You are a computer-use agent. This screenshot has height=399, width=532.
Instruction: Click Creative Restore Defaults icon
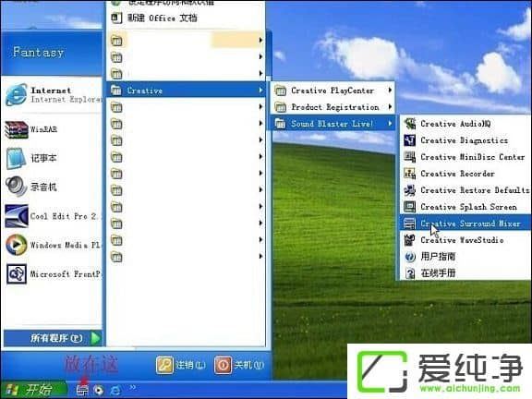[x=410, y=190]
